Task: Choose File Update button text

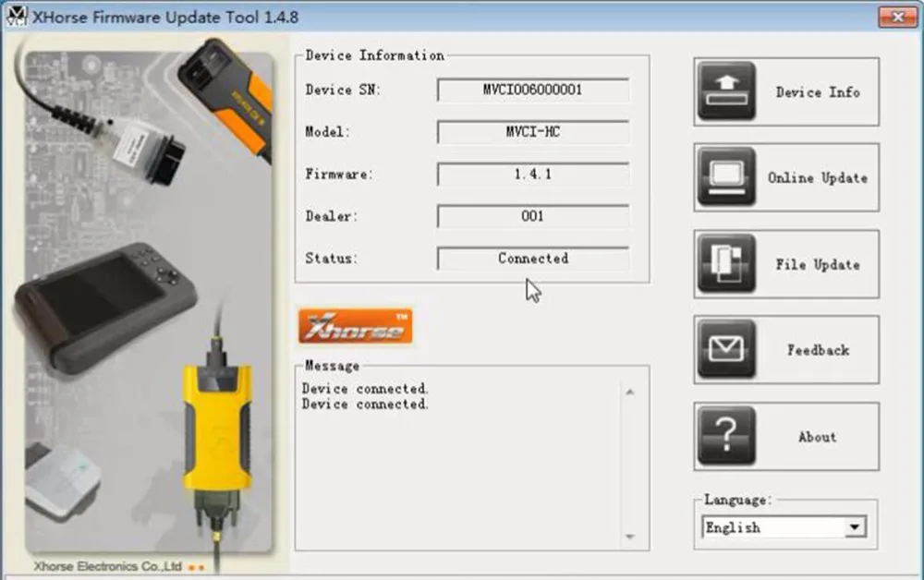Action: coord(818,264)
